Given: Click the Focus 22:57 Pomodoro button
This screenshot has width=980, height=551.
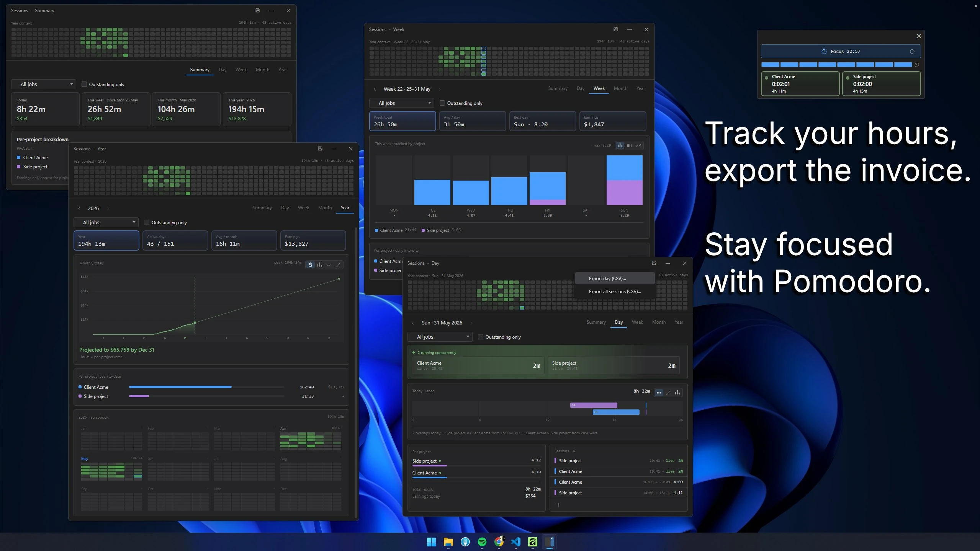Looking at the screenshot, I should pyautogui.click(x=841, y=51).
